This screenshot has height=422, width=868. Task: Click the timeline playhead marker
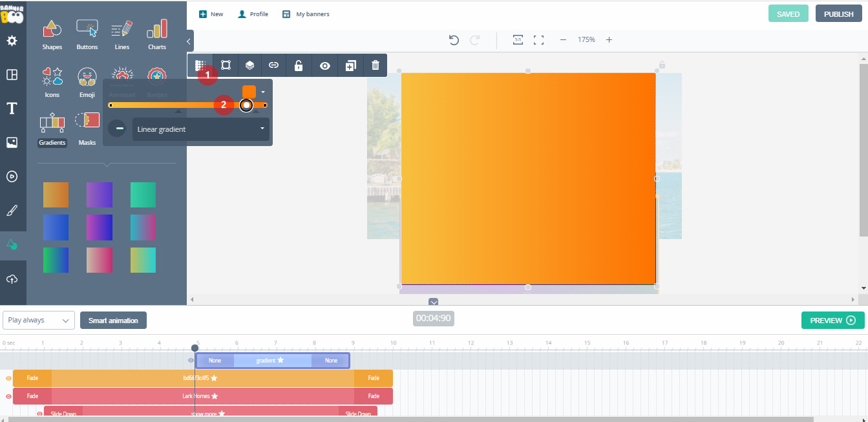[195, 348]
